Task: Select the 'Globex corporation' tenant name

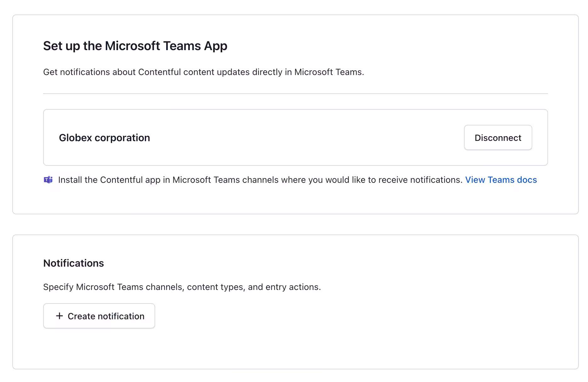Action: click(105, 138)
